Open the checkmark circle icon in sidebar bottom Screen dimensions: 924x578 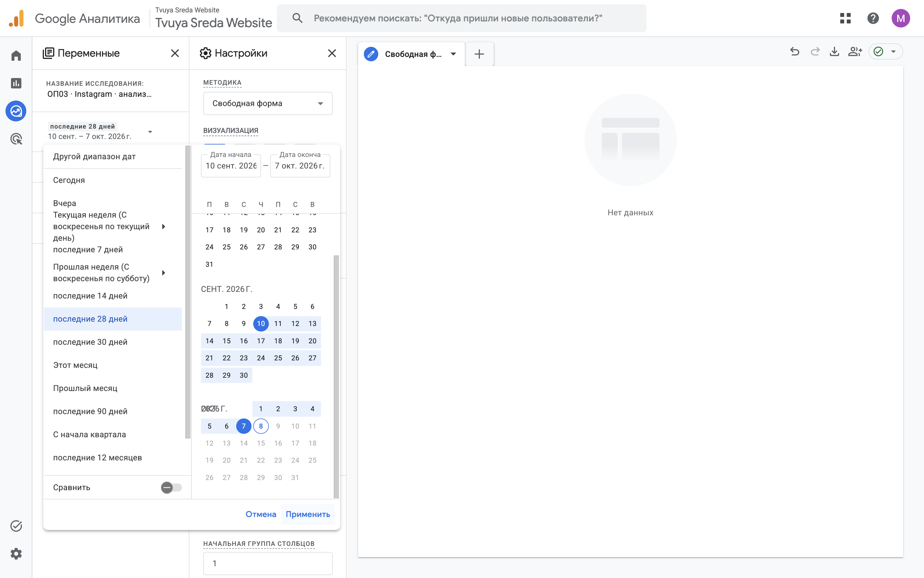click(16, 526)
